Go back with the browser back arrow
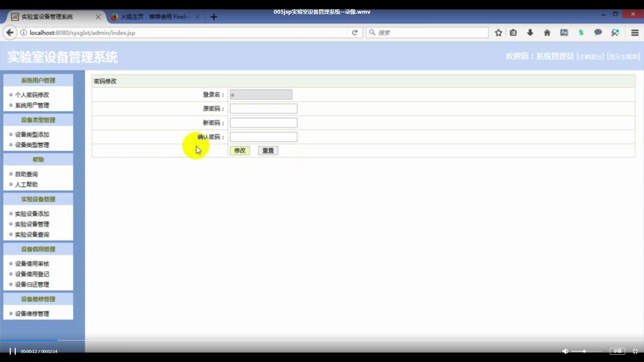This screenshot has width=644, height=362. 10,33
